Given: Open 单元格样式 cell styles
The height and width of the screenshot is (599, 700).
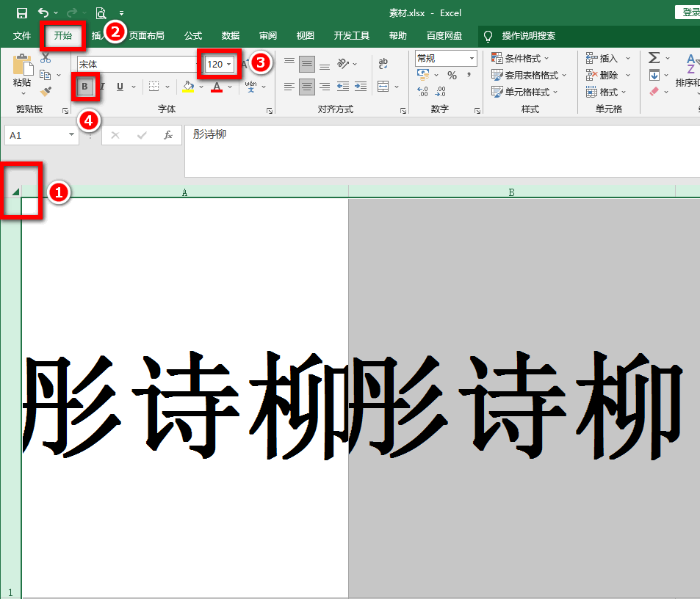Looking at the screenshot, I should (524, 92).
